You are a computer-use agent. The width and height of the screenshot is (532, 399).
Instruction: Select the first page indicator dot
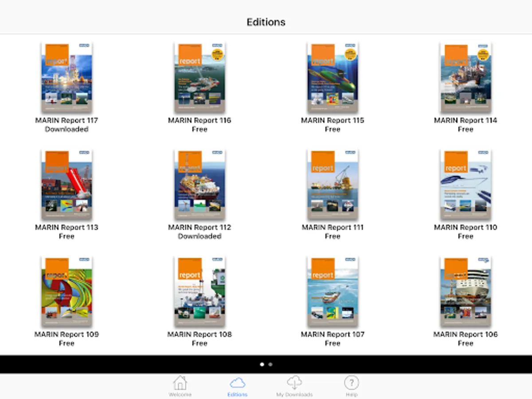point(262,364)
